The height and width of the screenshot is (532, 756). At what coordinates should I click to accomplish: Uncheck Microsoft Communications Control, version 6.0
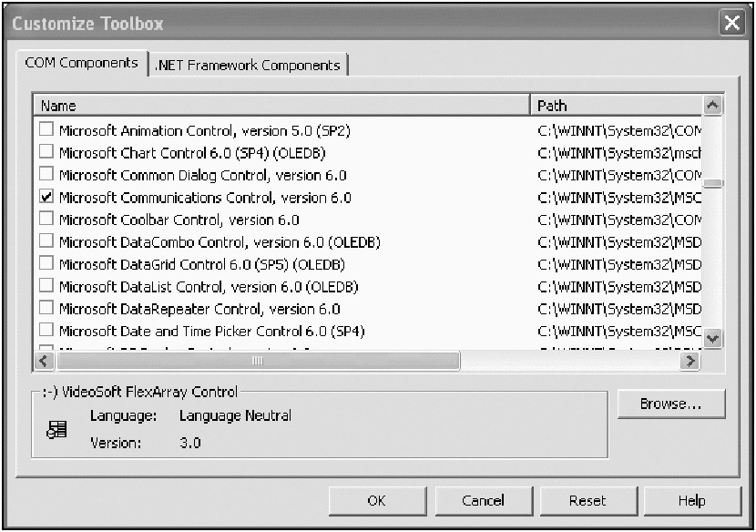[46, 198]
